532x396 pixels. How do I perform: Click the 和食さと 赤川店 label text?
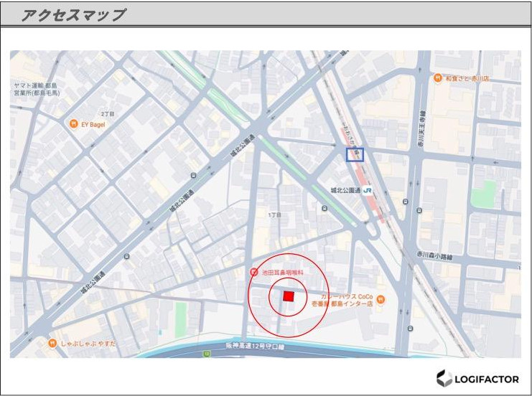[467, 78]
